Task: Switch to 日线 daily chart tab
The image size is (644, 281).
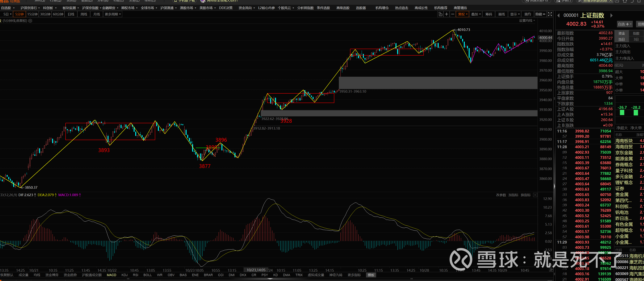Action: [x=71, y=14]
